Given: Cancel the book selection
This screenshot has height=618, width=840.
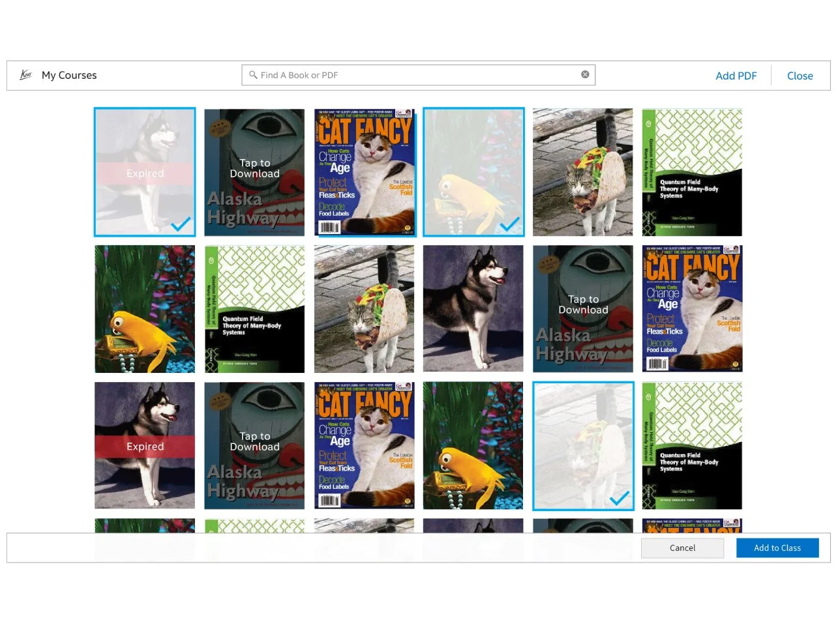Looking at the screenshot, I should pos(682,548).
